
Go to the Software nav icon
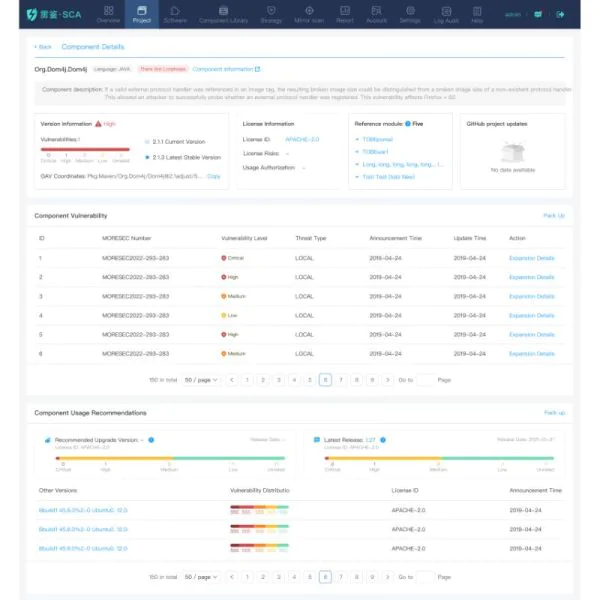click(174, 15)
